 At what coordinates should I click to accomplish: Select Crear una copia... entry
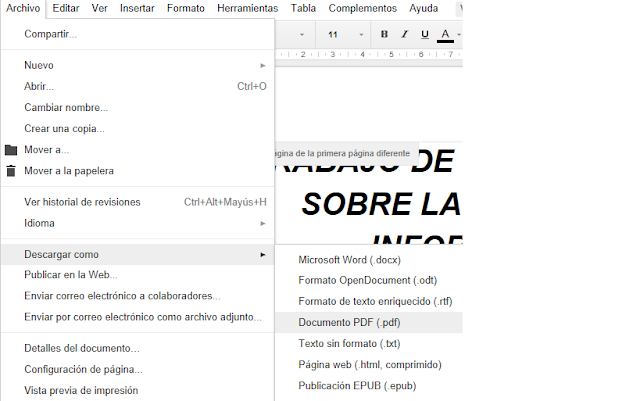(138, 129)
